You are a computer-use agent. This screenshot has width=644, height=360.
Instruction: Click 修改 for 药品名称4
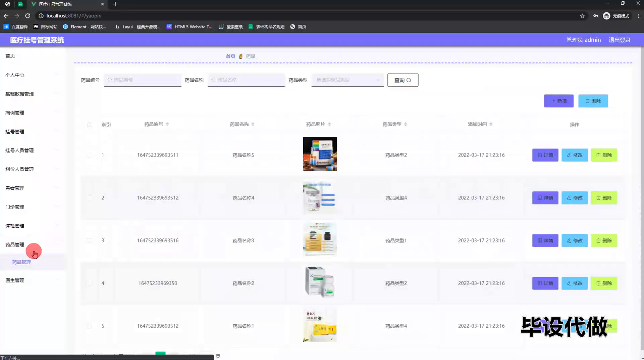[575, 198]
